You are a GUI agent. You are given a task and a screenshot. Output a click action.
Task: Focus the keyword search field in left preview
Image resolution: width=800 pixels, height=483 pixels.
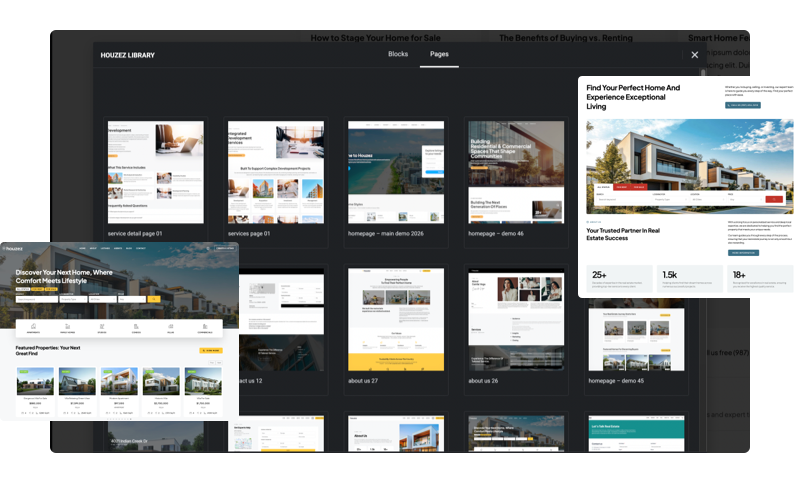tap(37, 299)
